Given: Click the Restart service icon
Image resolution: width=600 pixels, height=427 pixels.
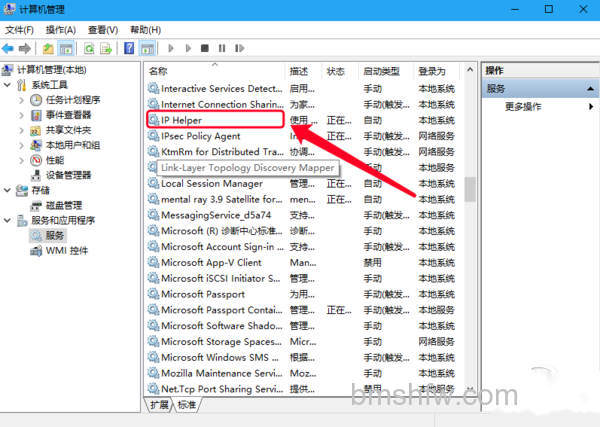Looking at the screenshot, I should 240,48.
